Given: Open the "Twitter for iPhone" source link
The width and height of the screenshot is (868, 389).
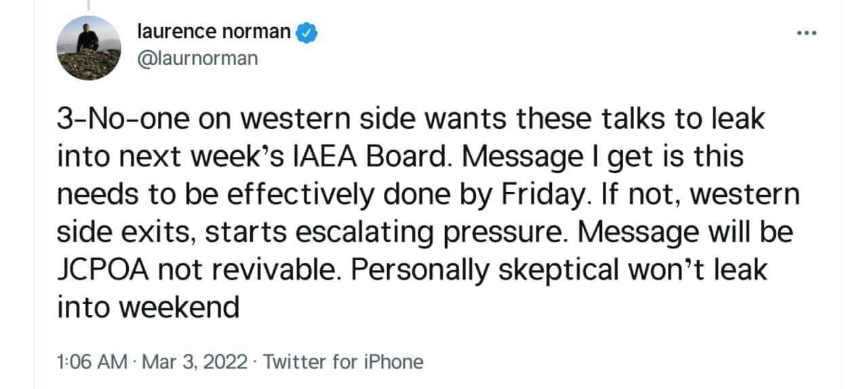Looking at the screenshot, I should tap(343, 361).
